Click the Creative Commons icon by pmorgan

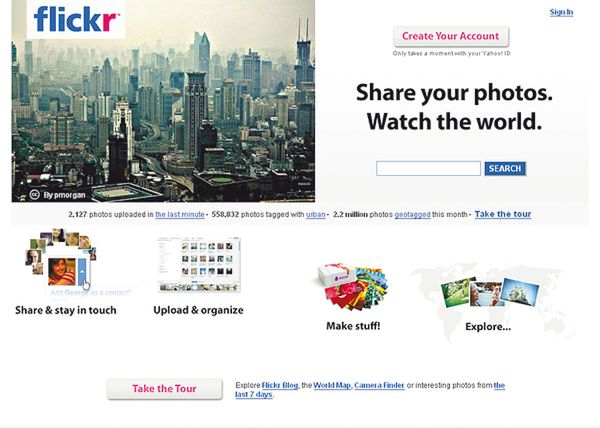[34, 195]
